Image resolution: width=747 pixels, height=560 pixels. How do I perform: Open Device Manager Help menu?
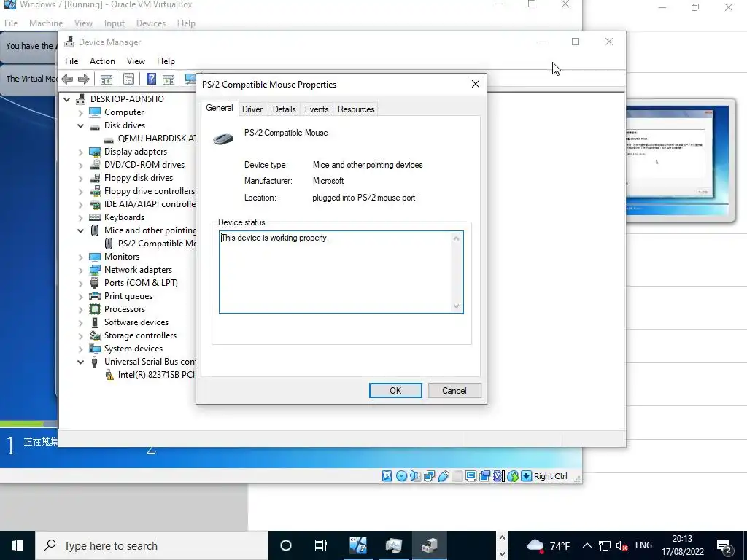(166, 61)
